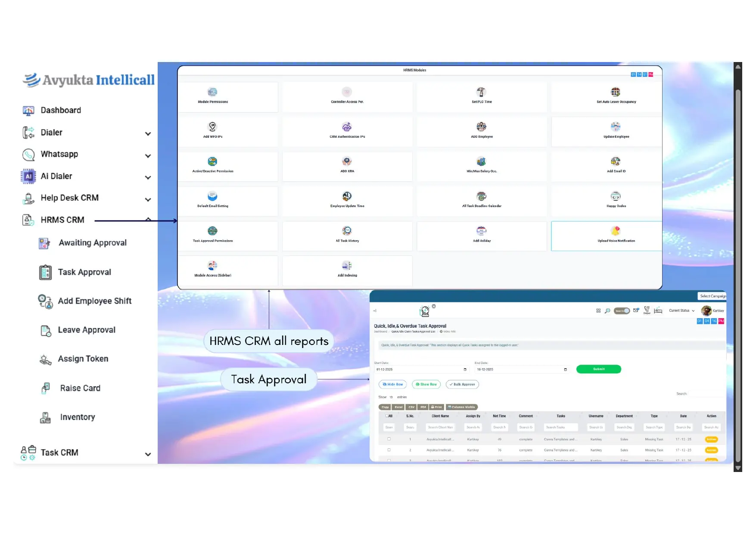Check the checkbox for row 2
Image resolution: width=756 pixels, height=534 pixels.
(389, 450)
